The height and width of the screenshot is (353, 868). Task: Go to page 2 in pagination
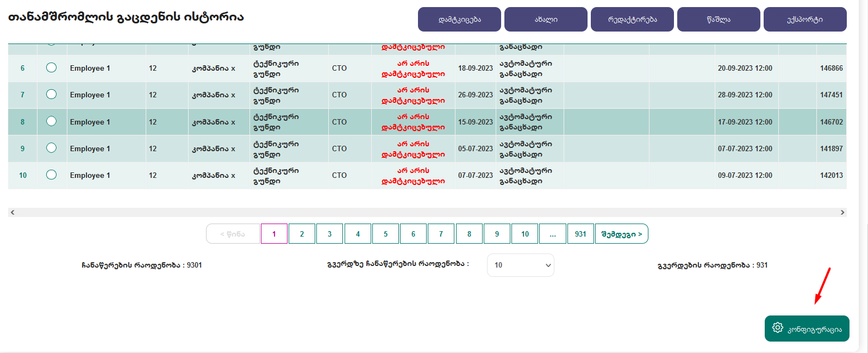coord(302,234)
